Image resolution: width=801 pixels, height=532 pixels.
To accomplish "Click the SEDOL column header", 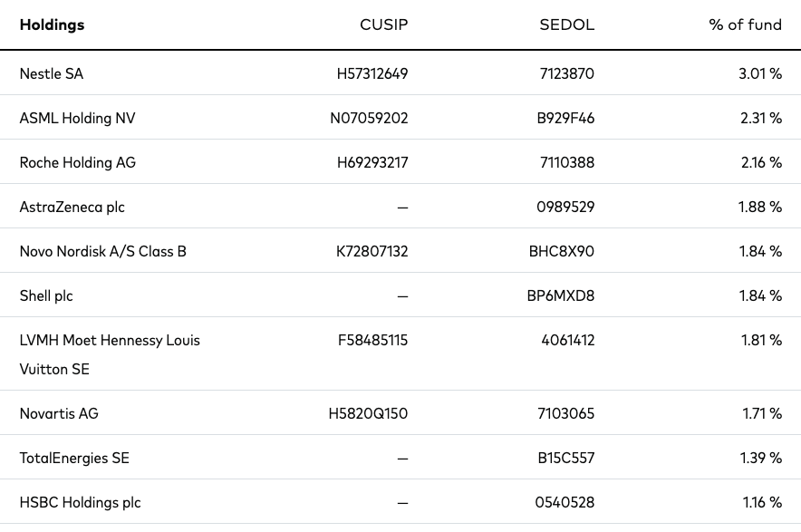I will 566,24.
